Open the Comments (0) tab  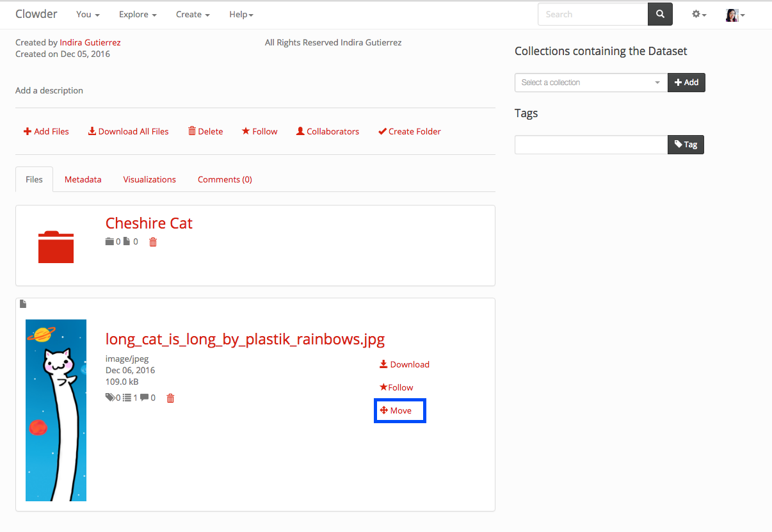coord(225,180)
